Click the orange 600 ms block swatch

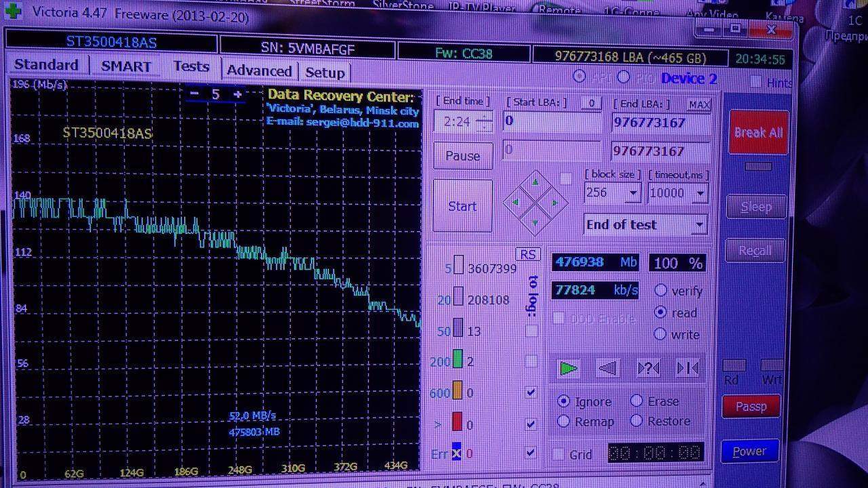click(x=457, y=391)
